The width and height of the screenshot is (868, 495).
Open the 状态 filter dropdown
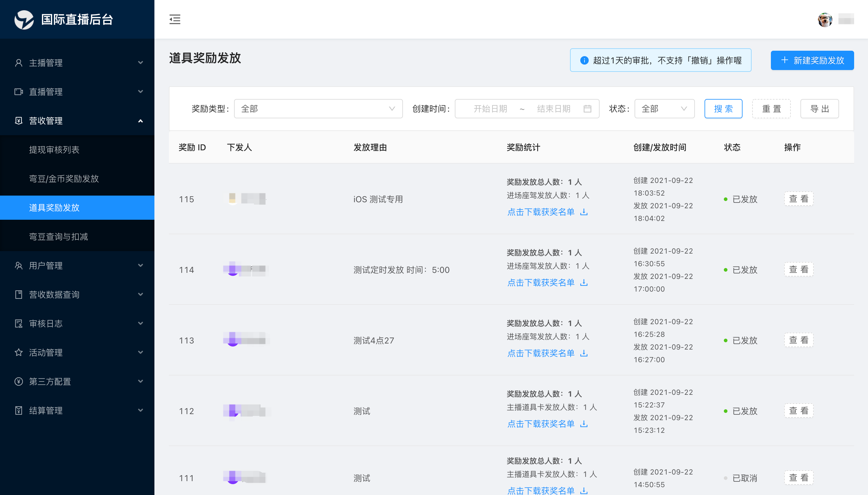coord(664,109)
